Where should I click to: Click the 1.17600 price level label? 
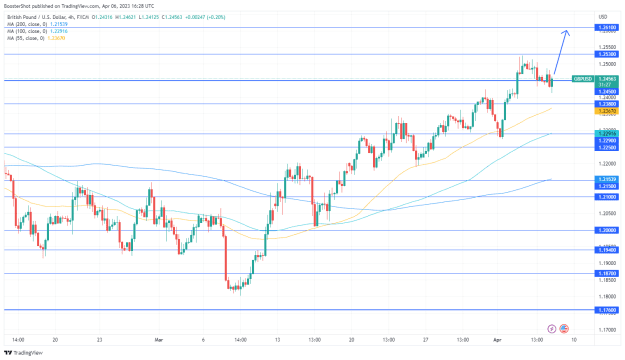[x=607, y=310]
